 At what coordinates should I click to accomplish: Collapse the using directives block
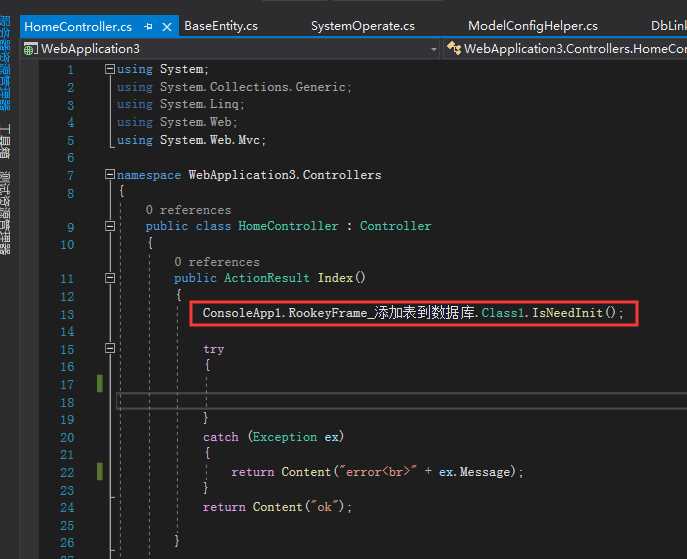pos(110,69)
